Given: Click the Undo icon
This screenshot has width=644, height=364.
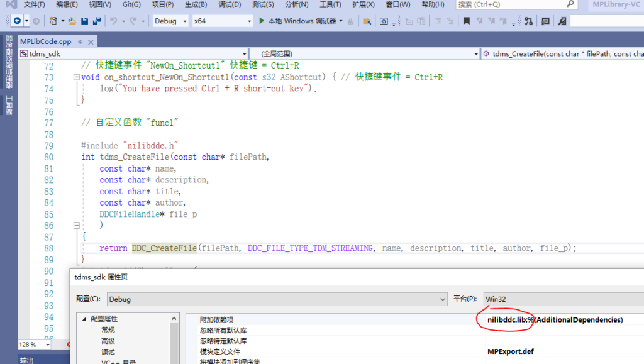Looking at the screenshot, I should click(x=114, y=20).
